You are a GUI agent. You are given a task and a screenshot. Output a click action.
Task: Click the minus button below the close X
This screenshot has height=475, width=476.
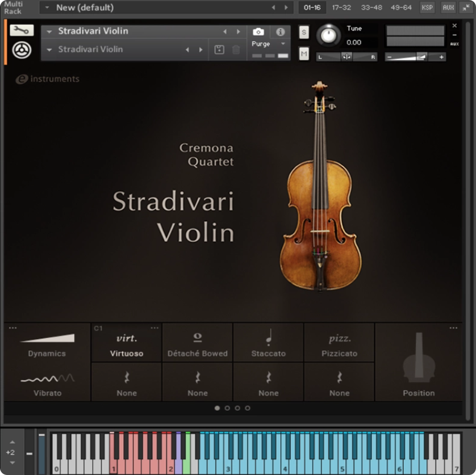tap(454, 35)
